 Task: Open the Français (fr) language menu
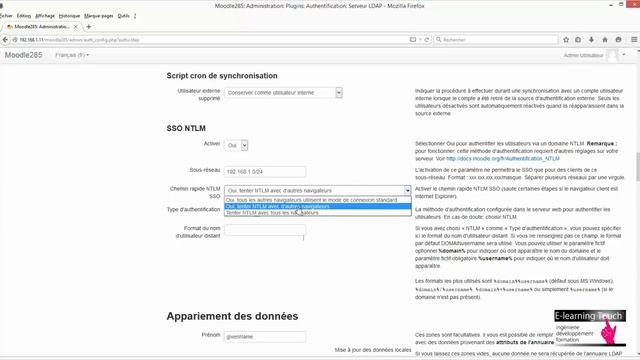pyautogui.click(x=72, y=55)
